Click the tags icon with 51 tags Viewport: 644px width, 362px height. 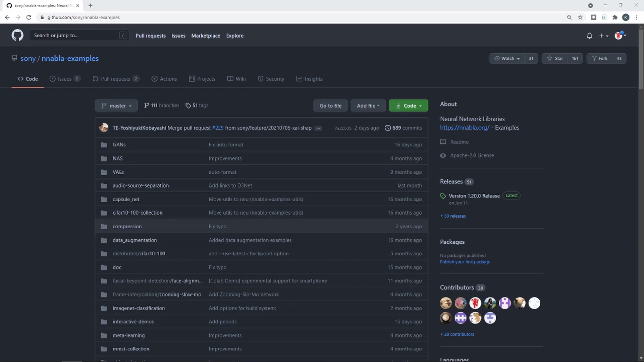tap(188, 106)
